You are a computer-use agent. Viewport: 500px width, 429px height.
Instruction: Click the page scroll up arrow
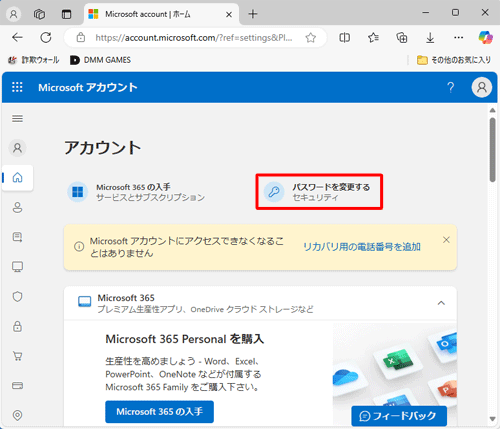pyautogui.click(x=493, y=110)
